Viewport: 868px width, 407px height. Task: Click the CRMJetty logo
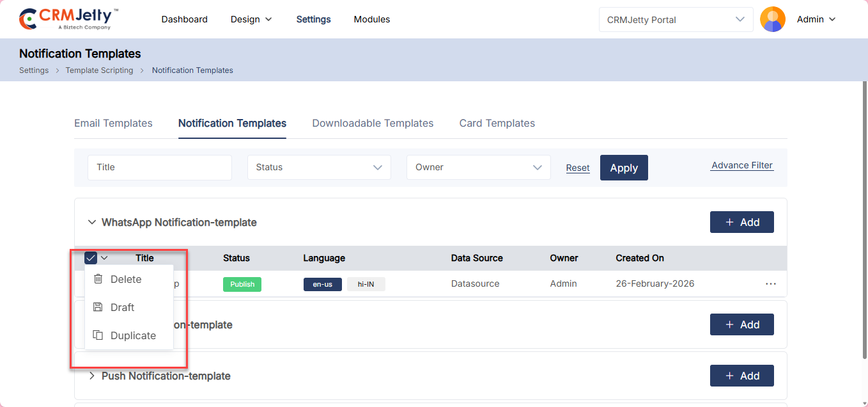(69, 19)
